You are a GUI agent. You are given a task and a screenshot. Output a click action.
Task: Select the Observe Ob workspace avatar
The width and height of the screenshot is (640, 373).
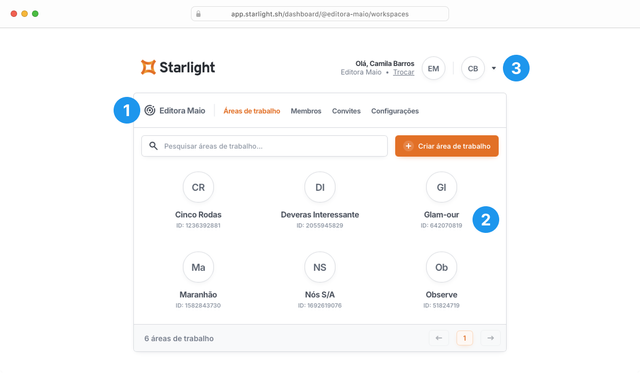pyautogui.click(x=441, y=267)
